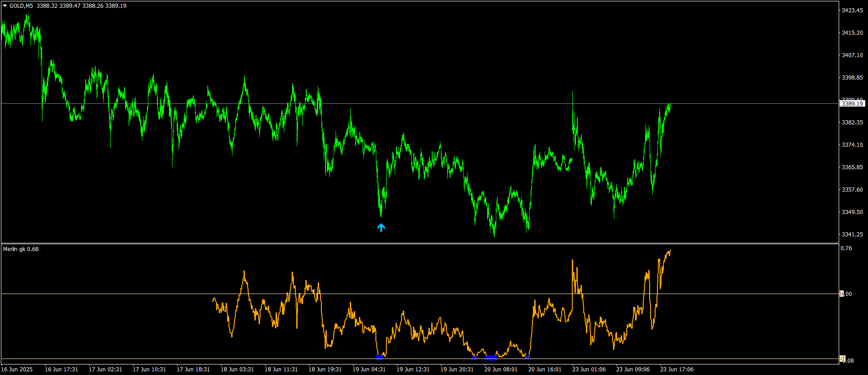Viewport: 868px width, 375px height.
Task: Click the 23 Jun 01:06 time label
Action: pyautogui.click(x=589, y=370)
